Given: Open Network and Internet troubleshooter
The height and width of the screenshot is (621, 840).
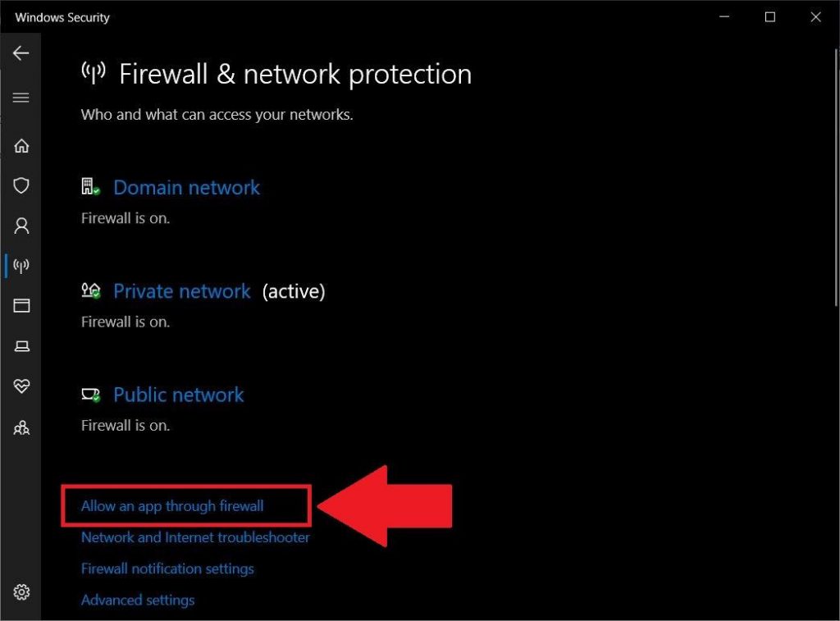Looking at the screenshot, I should click(x=195, y=537).
